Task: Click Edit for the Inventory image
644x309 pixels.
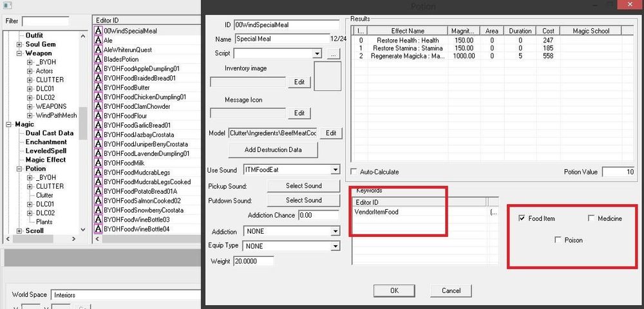Action: pyautogui.click(x=299, y=82)
